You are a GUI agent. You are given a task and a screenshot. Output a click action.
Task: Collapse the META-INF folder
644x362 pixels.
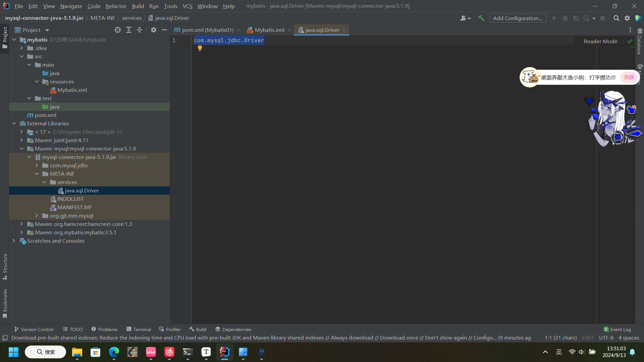point(37,174)
